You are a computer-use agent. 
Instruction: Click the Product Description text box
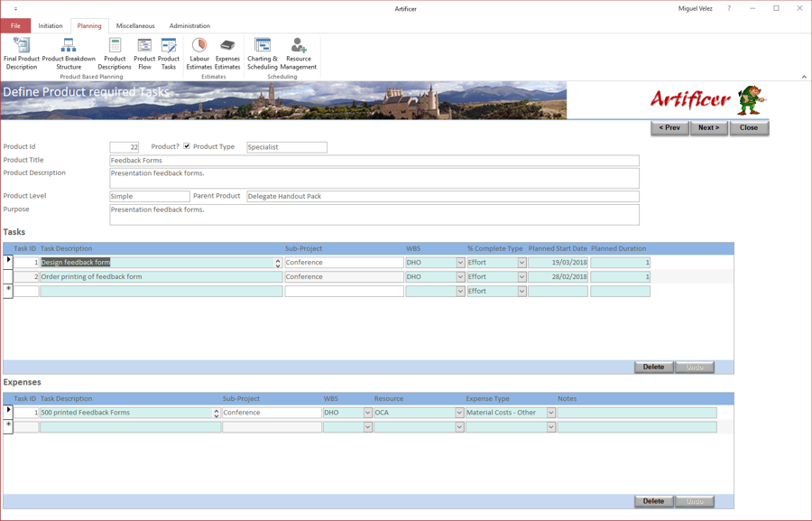pos(374,179)
